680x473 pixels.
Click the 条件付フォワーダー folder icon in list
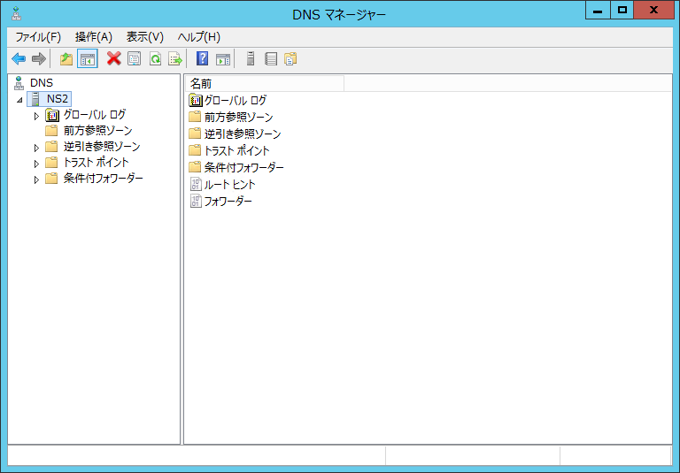(x=195, y=167)
